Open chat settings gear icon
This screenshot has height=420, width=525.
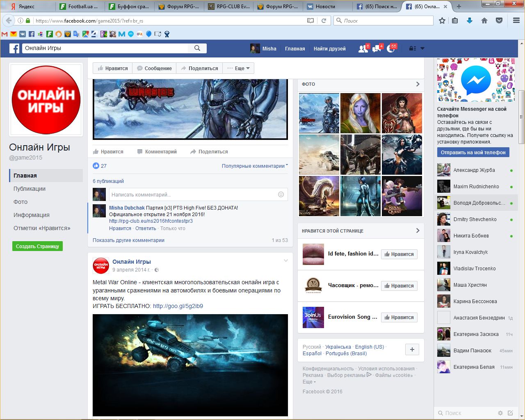coord(500,413)
